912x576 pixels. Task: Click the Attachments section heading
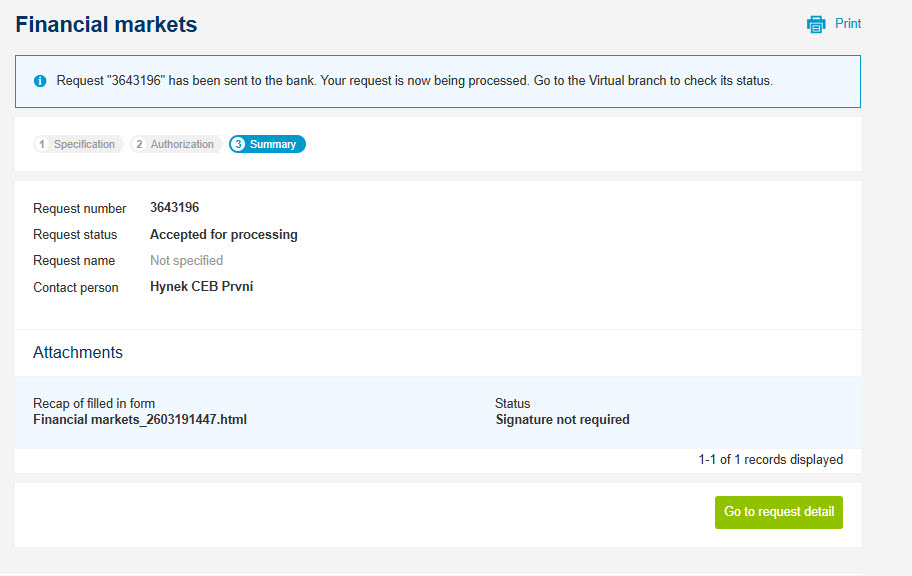(x=78, y=353)
